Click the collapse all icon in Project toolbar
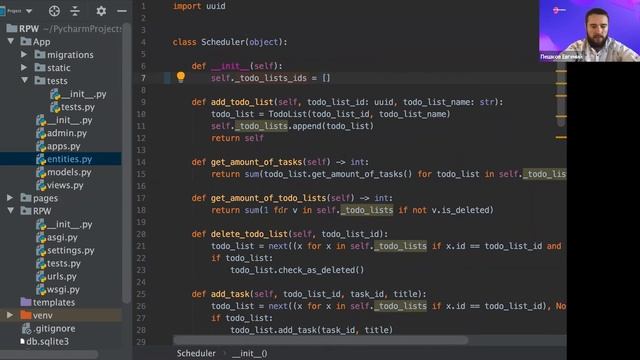Screen dimensions: 640x360 tap(75, 11)
